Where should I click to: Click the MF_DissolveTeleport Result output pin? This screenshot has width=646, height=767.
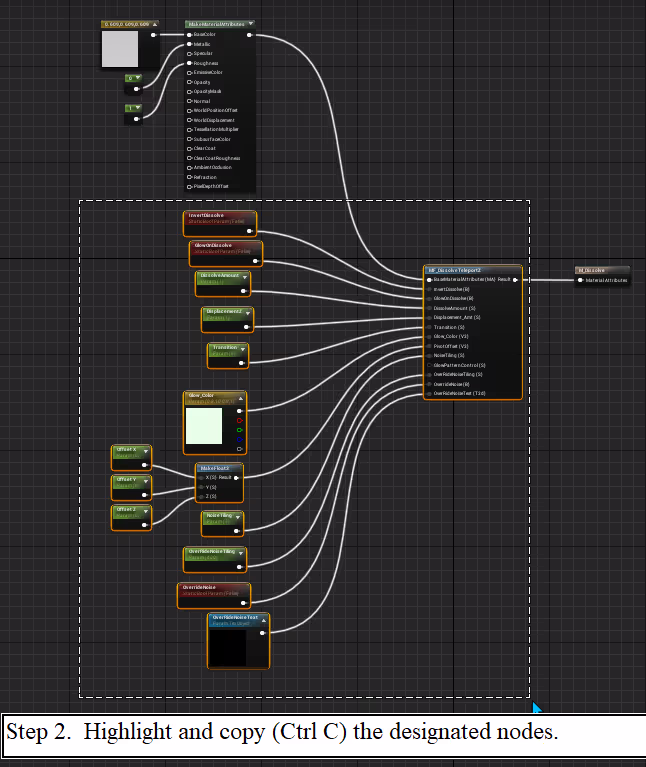coord(515,280)
